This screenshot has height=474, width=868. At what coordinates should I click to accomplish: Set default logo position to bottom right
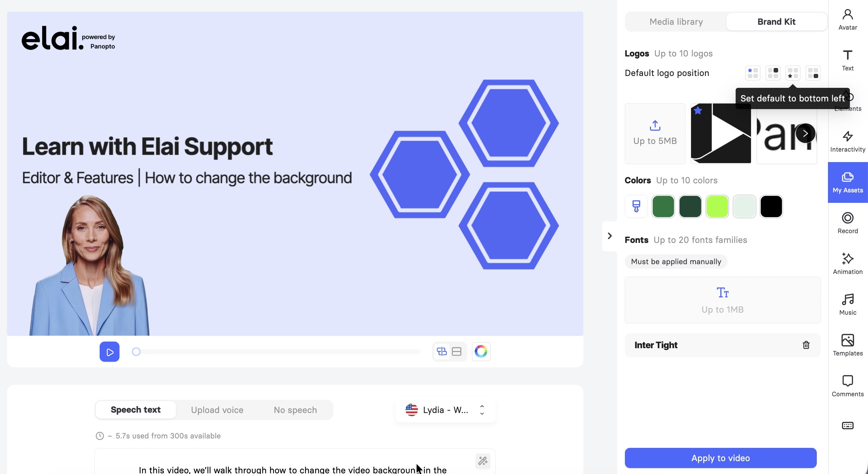[813, 73]
